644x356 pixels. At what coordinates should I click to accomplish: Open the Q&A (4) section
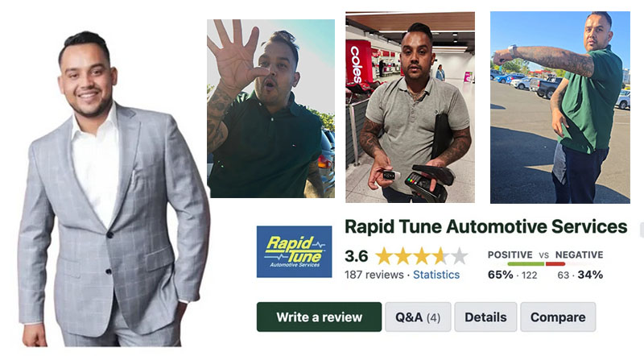pyautogui.click(x=418, y=317)
